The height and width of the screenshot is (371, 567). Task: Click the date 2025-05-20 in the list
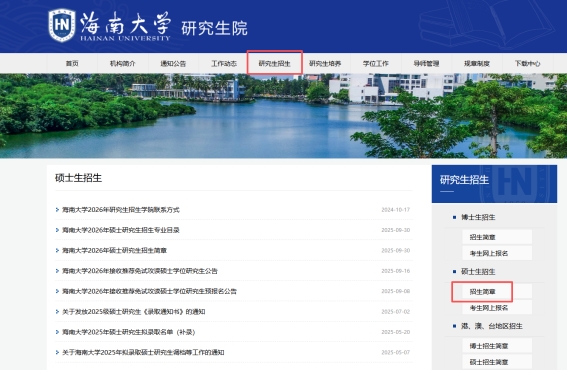point(396,332)
